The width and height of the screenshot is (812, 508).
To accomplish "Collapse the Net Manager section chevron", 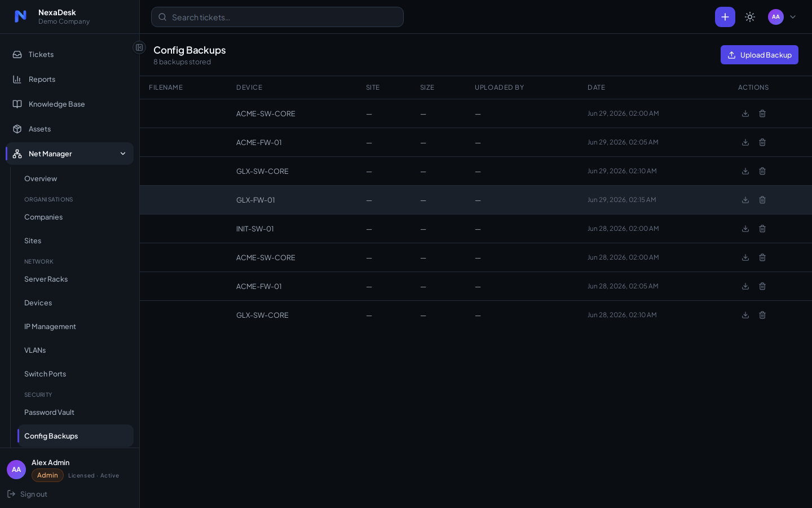I will [123, 154].
